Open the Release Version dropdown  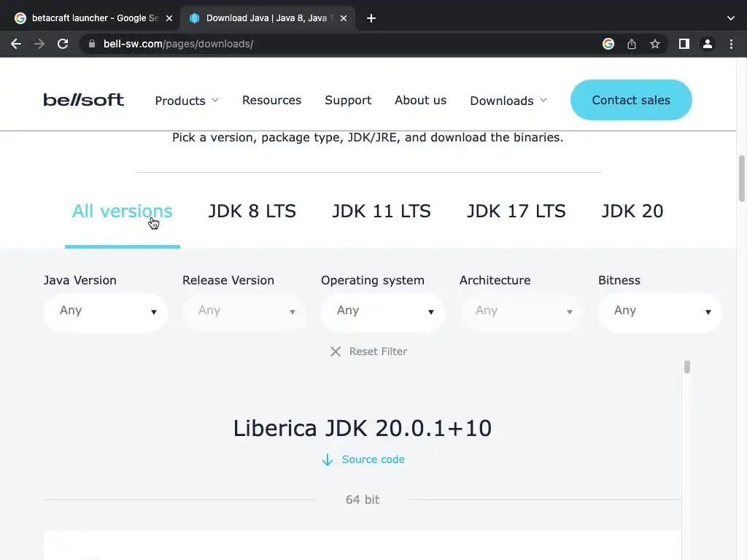[x=244, y=311]
